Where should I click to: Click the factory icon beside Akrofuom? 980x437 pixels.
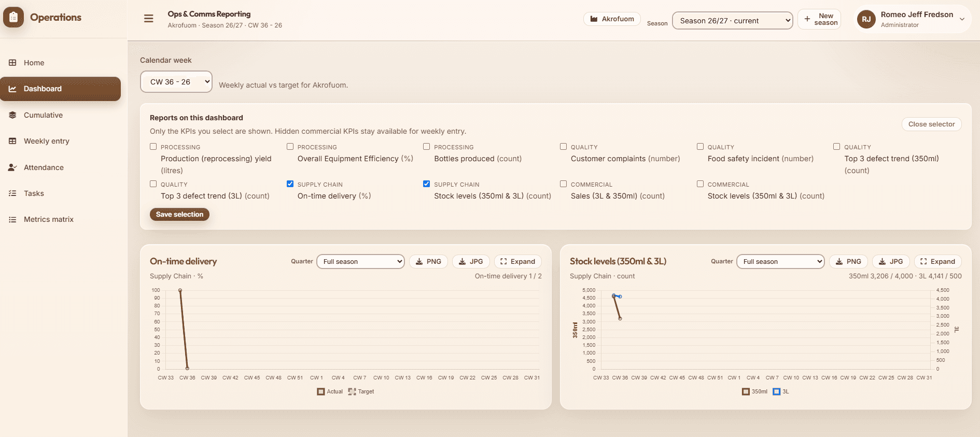[x=594, y=19]
